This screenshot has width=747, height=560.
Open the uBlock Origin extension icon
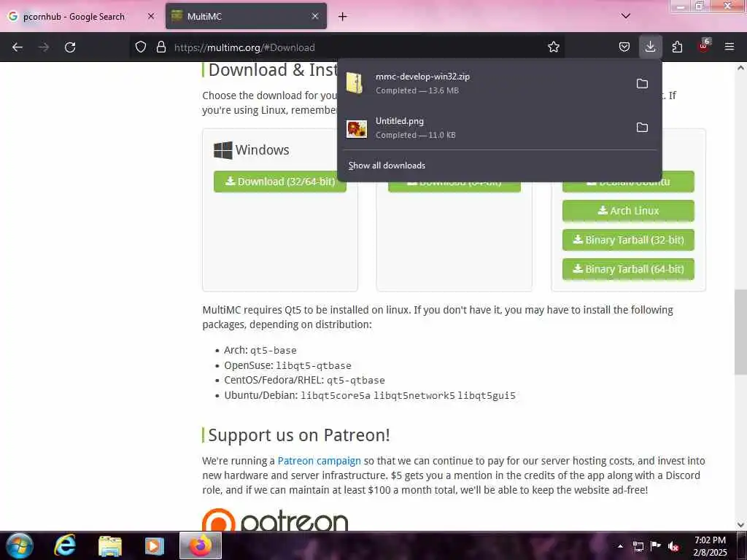coord(704,46)
